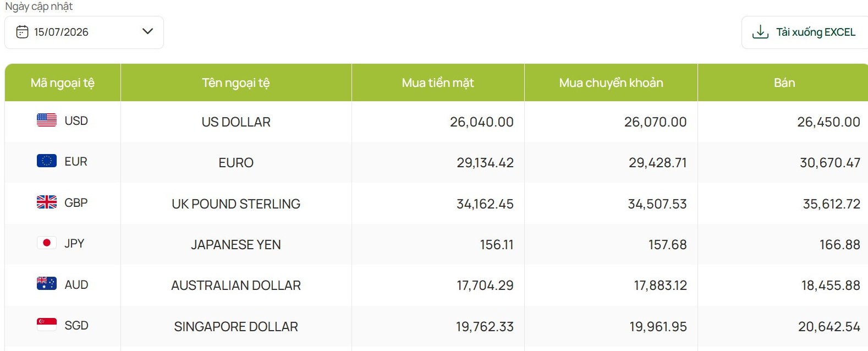
Task: Select the Mã ngoại tệ column header
Action: tap(63, 83)
